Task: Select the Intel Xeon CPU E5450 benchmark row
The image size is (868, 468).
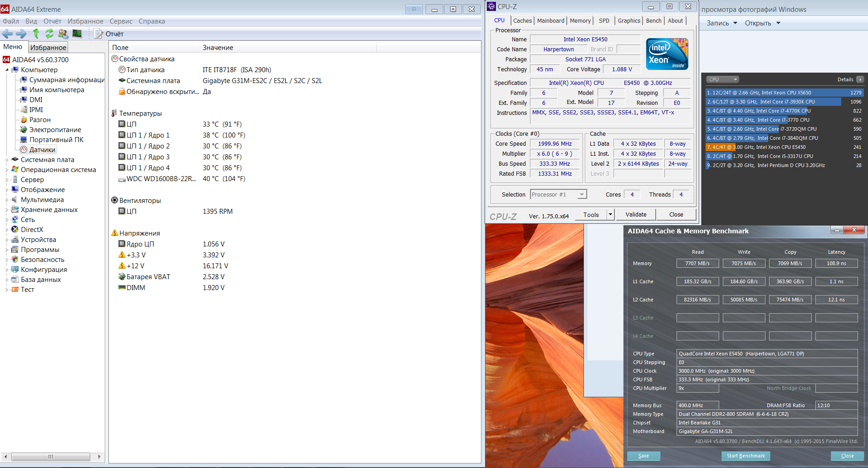Action: coord(784,147)
